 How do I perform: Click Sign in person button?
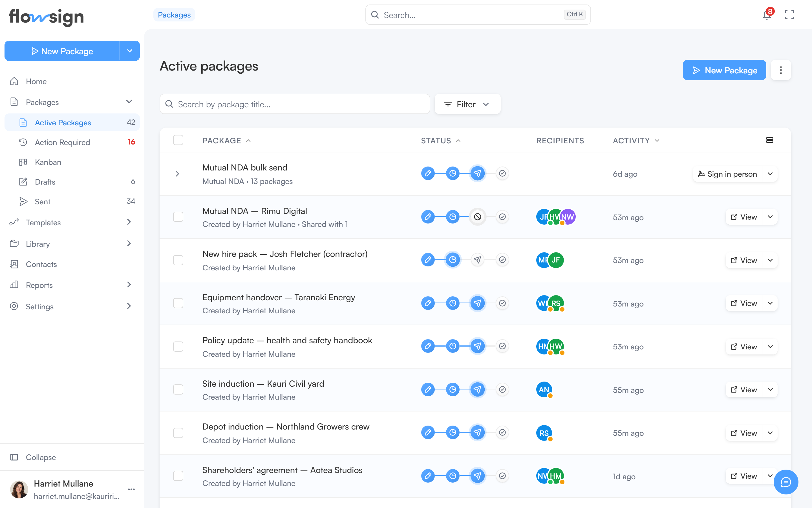coord(727,174)
